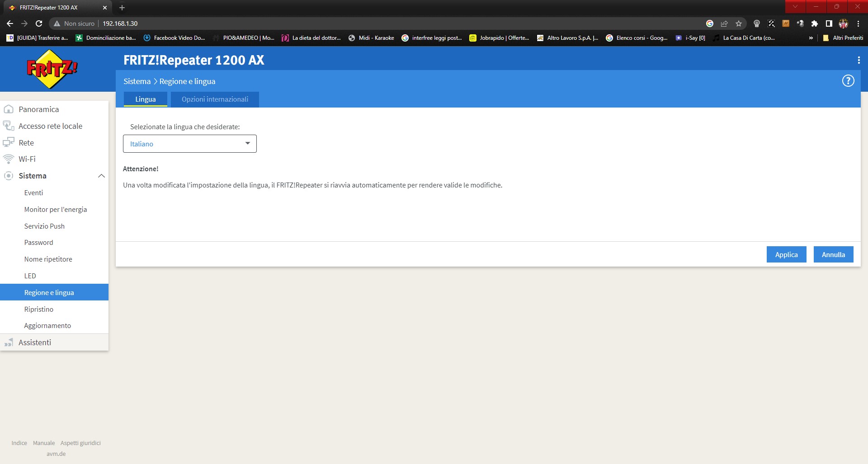Click the Annulla button
Viewport: 868px width, 464px height.
pos(833,254)
